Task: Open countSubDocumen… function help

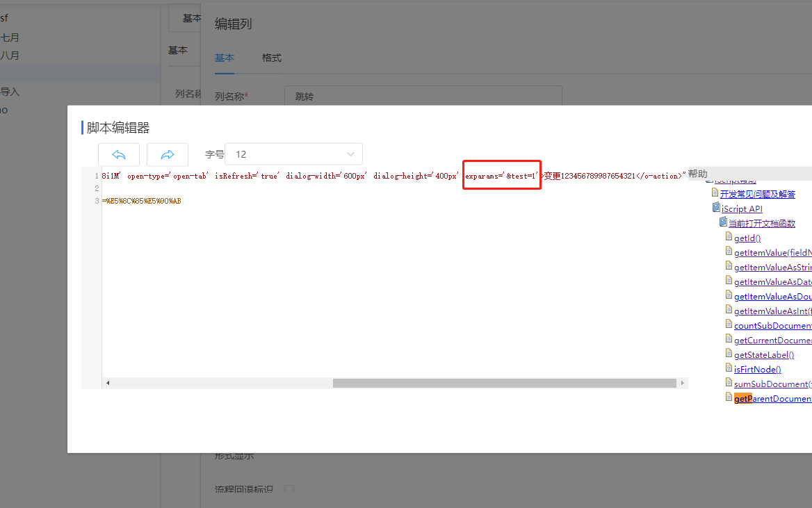Action: (x=772, y=325)
